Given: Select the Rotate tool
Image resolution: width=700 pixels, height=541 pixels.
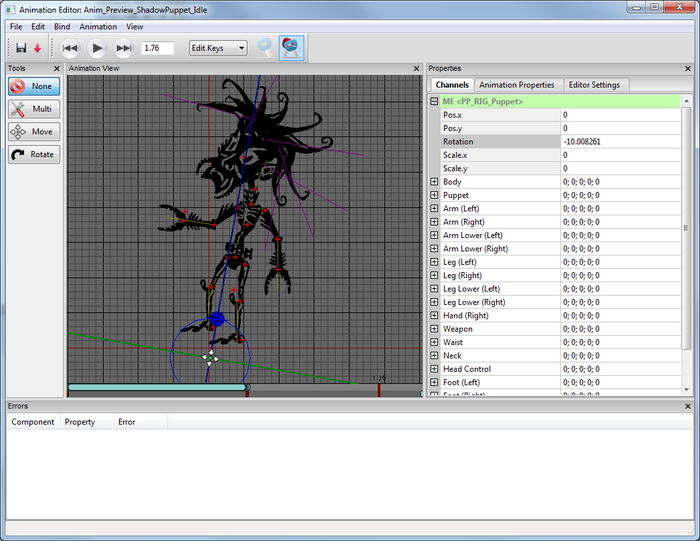Looking at the screenshot, I should 34,155.
